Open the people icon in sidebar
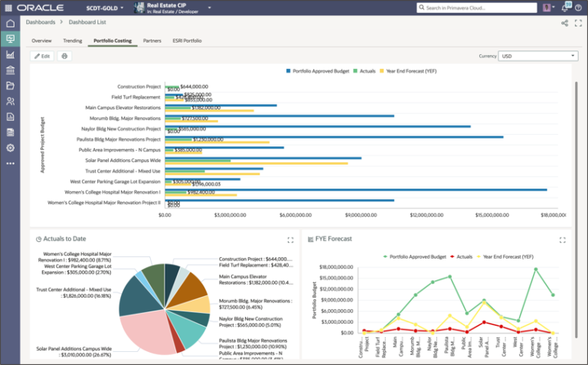588x365 pixels. (x=10, y=101)
